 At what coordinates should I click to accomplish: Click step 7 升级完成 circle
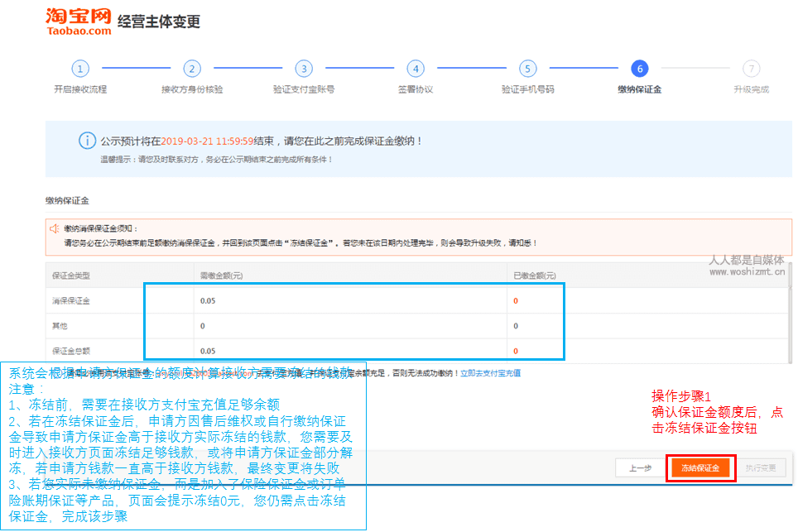[751, 69]
